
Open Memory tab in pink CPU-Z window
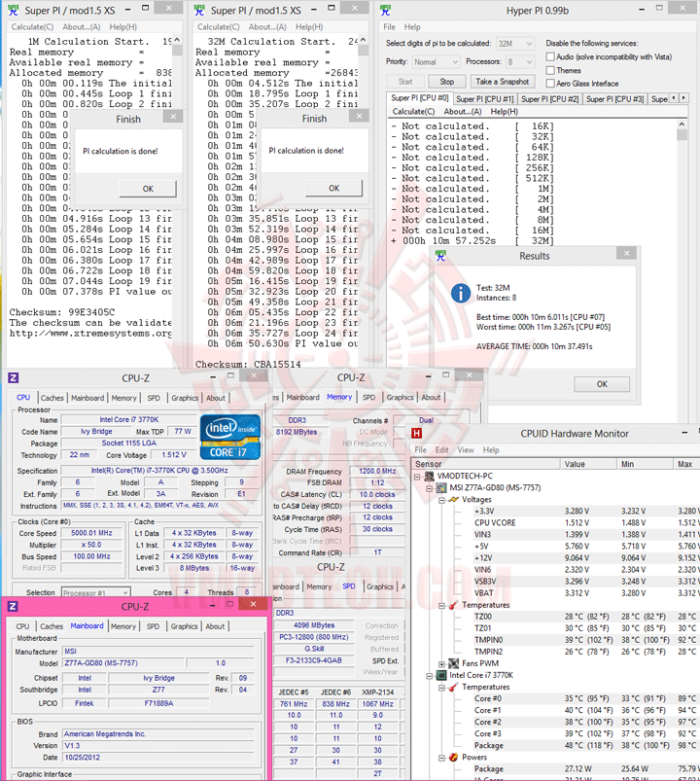click(122, 626)
